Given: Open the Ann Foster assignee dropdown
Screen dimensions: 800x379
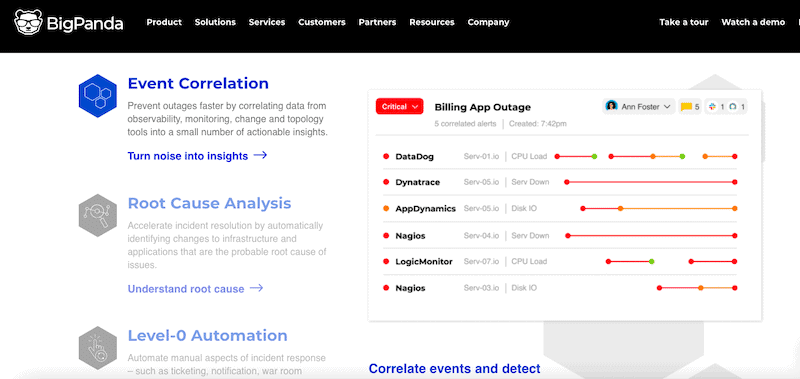Looking at the screenshot, I should (639, 107).
